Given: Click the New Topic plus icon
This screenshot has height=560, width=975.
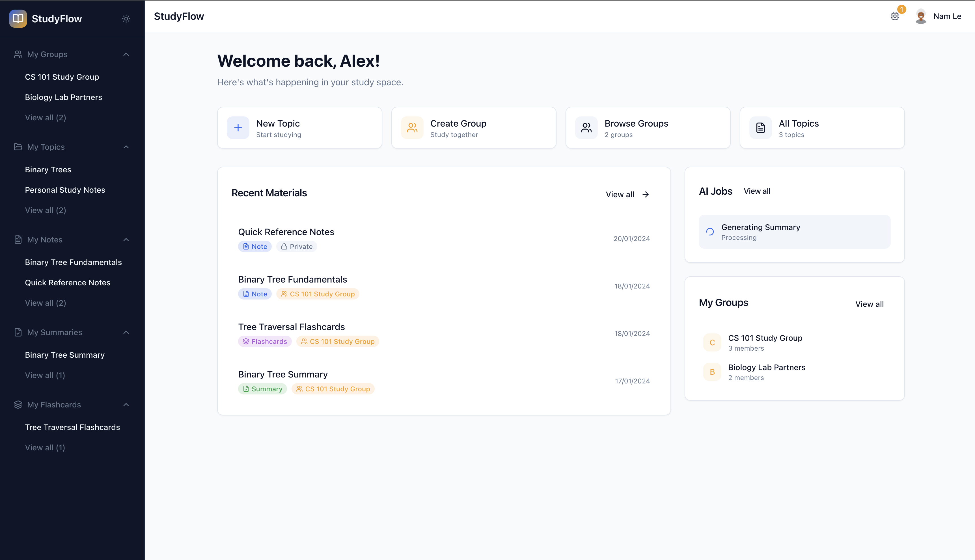Looking at the screenshot, I should (238, 128).
